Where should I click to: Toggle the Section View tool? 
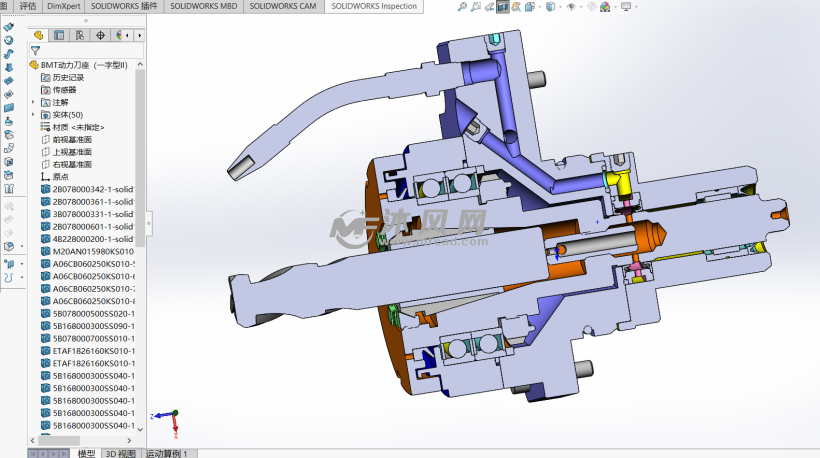[502, 7]
